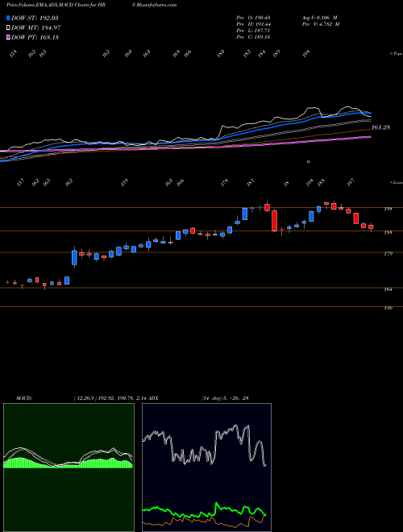
Task: Open the green MACD histogram panel
Action: pyautogui.click(x=69, y=468)
